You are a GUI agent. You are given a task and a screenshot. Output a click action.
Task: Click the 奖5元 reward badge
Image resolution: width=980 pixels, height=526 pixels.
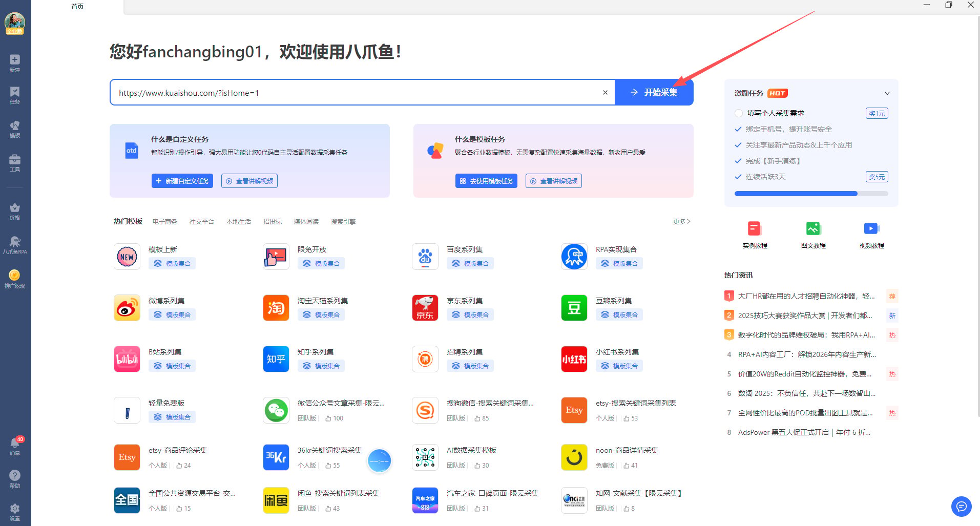pos(877,177)
